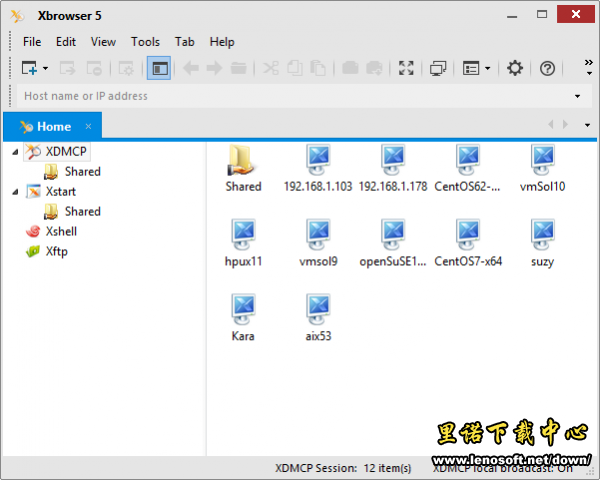
Task: Click the View mode list icon
Action: pyautogui.click(x=471, y=69)
